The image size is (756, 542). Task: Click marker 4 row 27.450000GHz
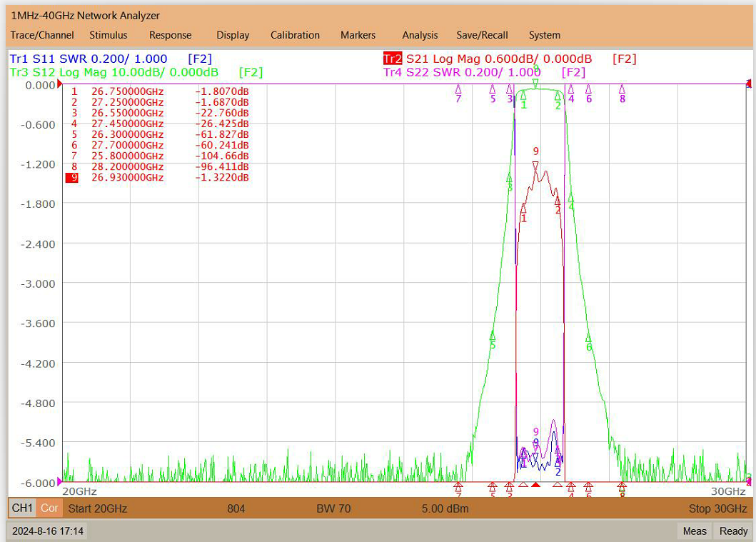160,124
